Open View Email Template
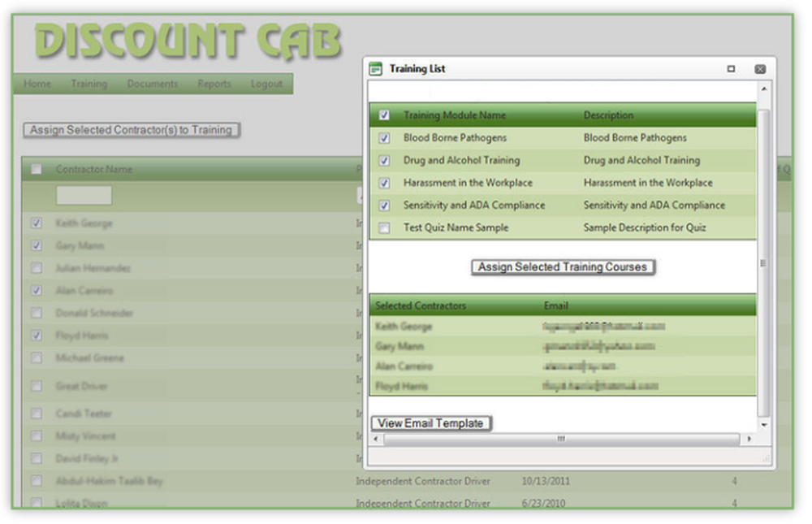The image size is (812, 524). [x=430, y=423]
